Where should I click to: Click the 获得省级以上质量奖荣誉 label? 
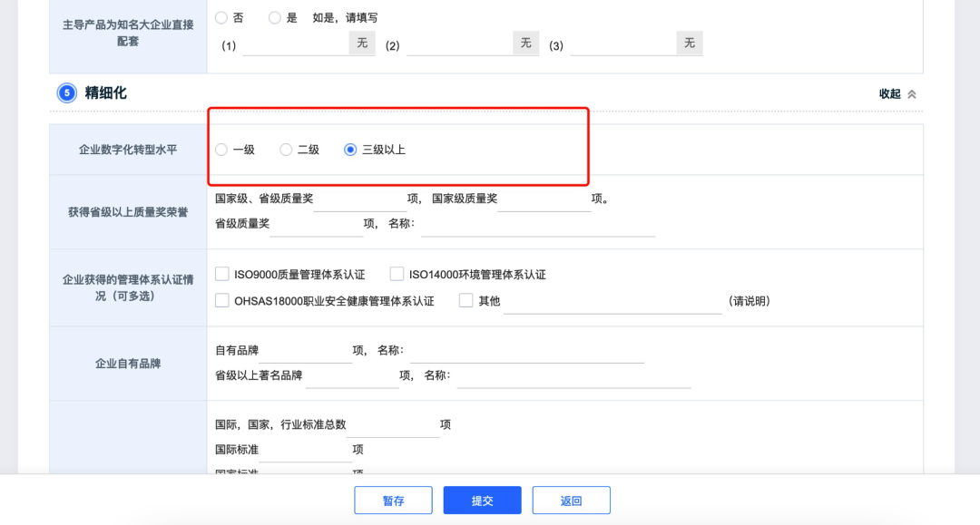[128, 212]
